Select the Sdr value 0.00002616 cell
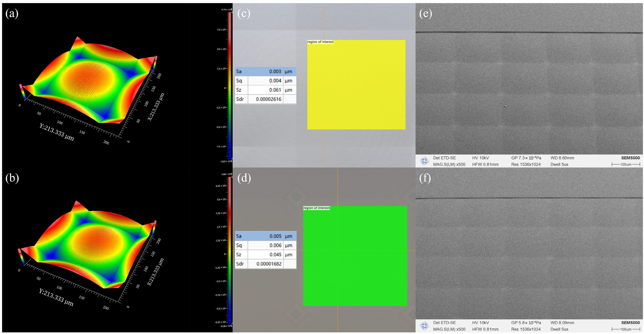This screenshot has width=644, height=334. pyautogui.click(x=268, y=99)
